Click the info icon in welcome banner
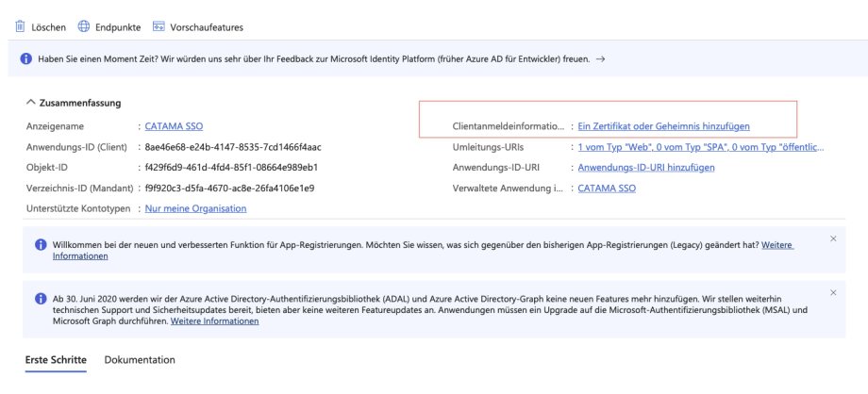 39,245
